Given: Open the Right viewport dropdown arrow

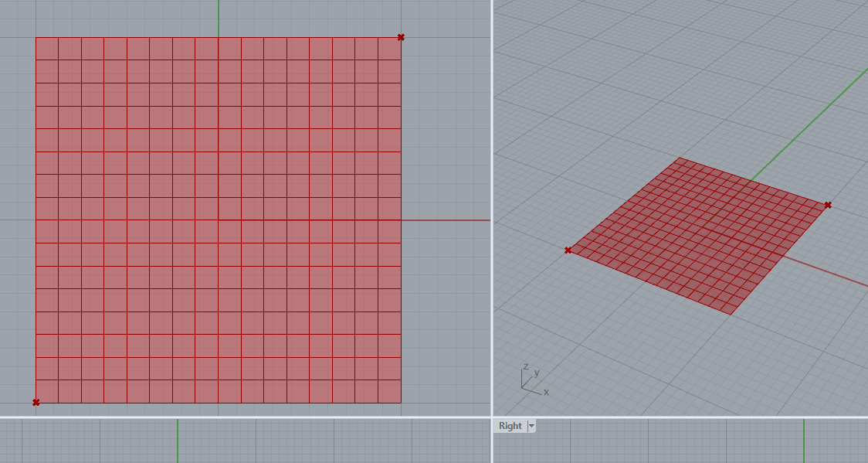Looking at the screenshot, I should [531, 426].
